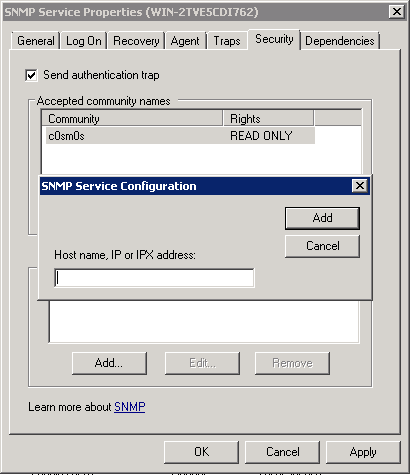Close the SNMP Service Properties window
Screen dimensions: 411x475
(397, 12)
